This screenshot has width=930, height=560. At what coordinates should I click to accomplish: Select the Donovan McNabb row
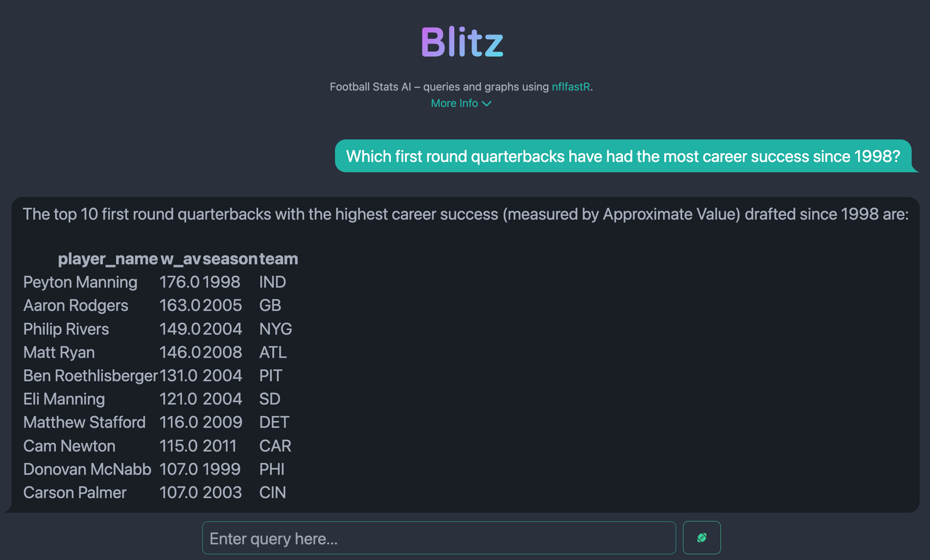click(155, 469)
